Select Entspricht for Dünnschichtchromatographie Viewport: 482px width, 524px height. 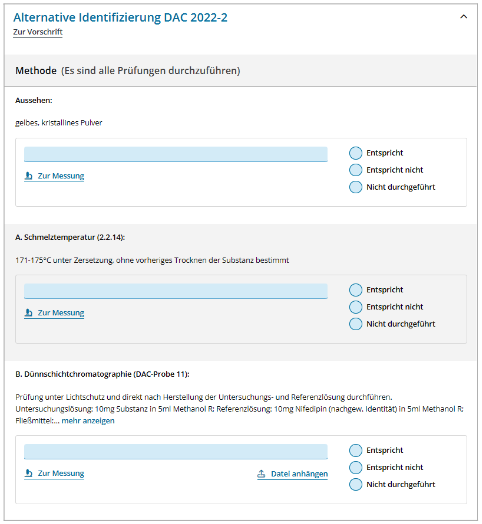[356, 450]
